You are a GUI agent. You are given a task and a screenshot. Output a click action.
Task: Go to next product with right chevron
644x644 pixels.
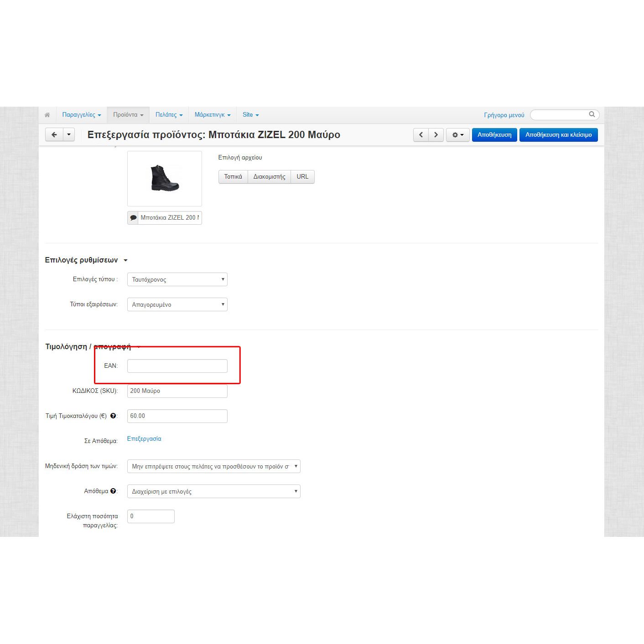436,135
